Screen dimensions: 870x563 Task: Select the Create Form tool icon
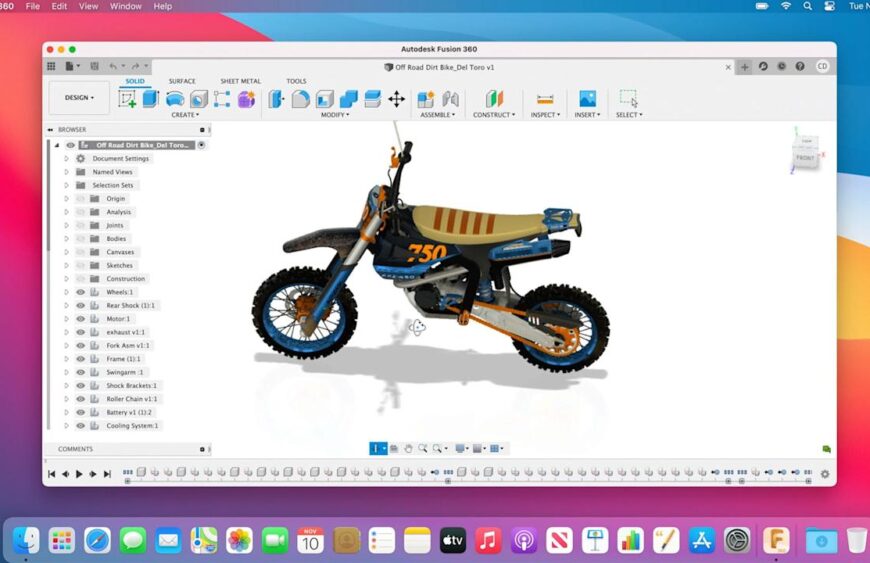246,99
